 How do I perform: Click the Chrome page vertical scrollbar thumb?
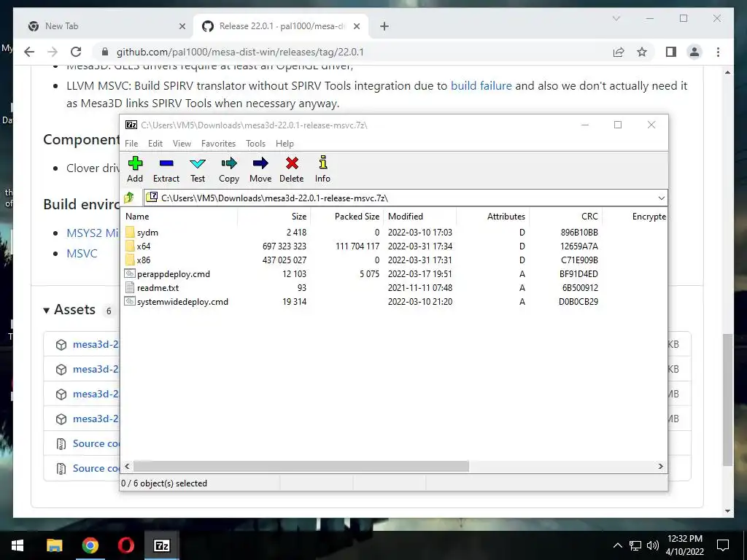click(x=727, y=400)
